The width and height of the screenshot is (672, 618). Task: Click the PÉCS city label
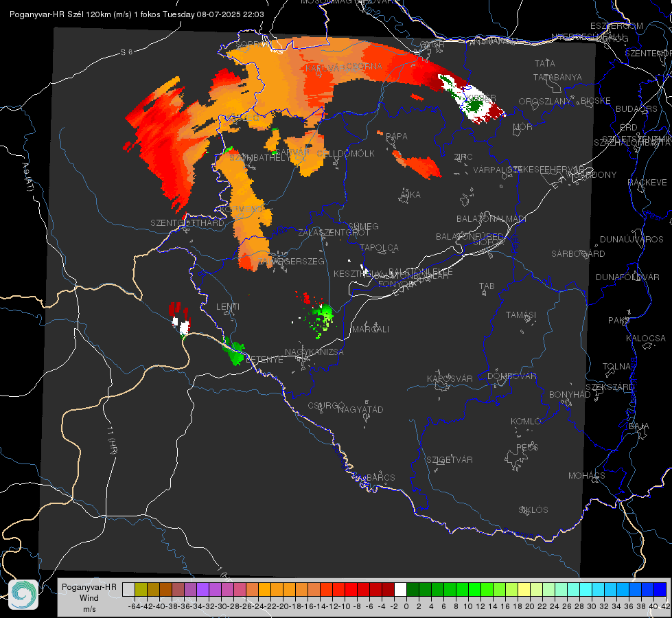coord(527,447)
